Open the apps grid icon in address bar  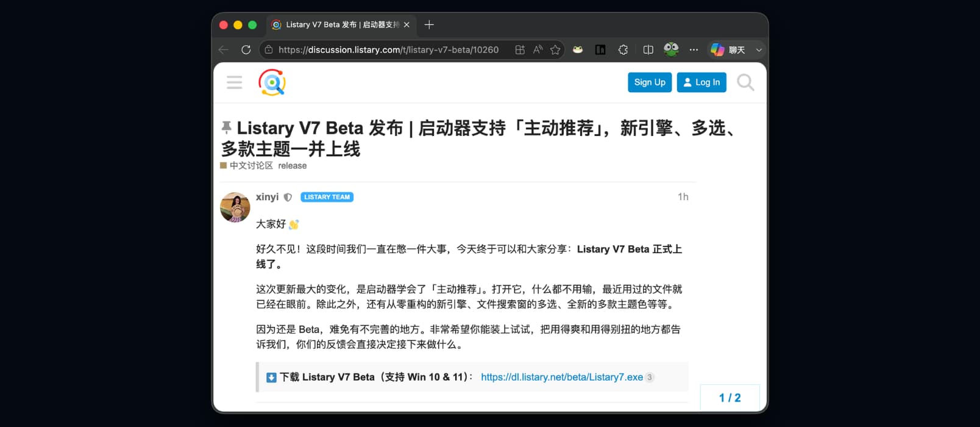tap(520, 50)
